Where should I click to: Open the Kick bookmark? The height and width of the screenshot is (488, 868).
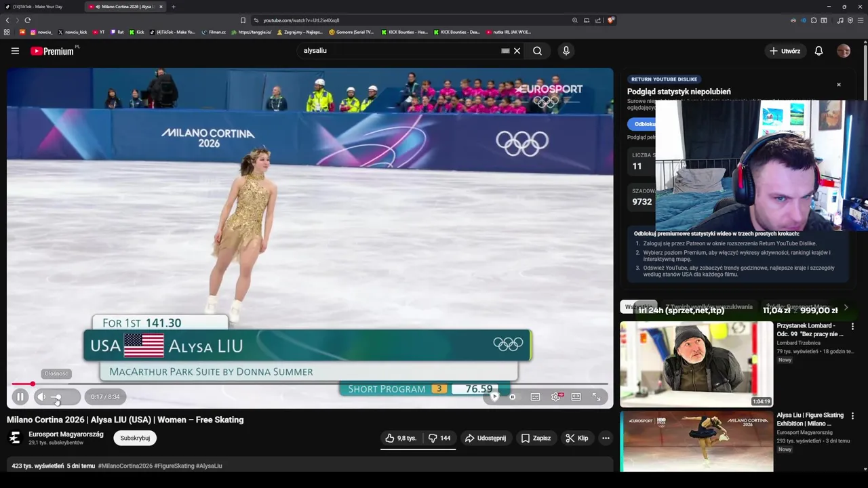[x=136, y=32]
